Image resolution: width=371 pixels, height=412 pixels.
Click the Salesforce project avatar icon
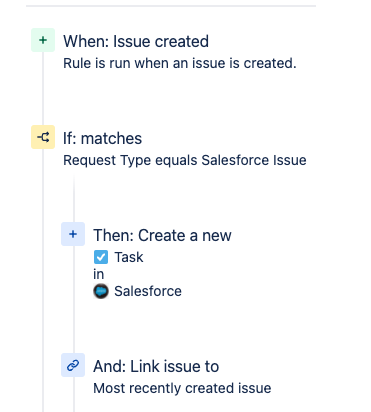pos(101,291)
